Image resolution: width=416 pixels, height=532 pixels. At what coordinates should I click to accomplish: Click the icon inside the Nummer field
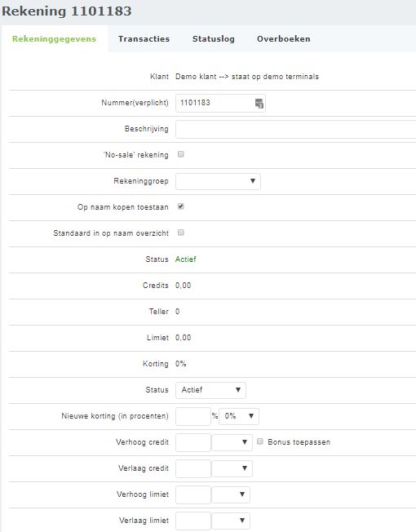(259, 104)
